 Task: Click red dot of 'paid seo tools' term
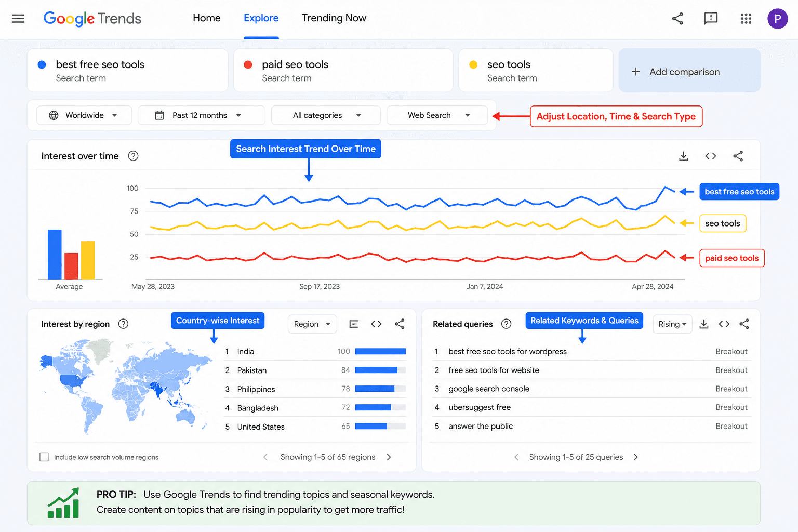[248, 64]
